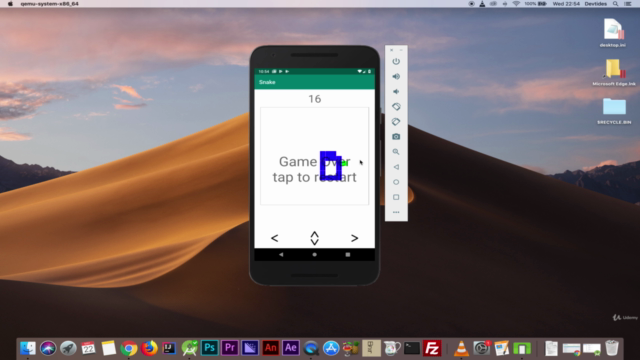This screenshot has height=360, width=640.
Task: Open Calendar from the dock
Action: click(x=89, y=348)
